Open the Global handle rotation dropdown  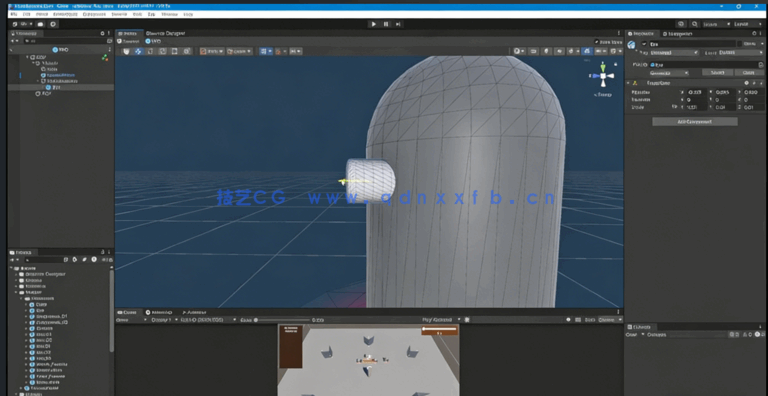tap(240, 51)
